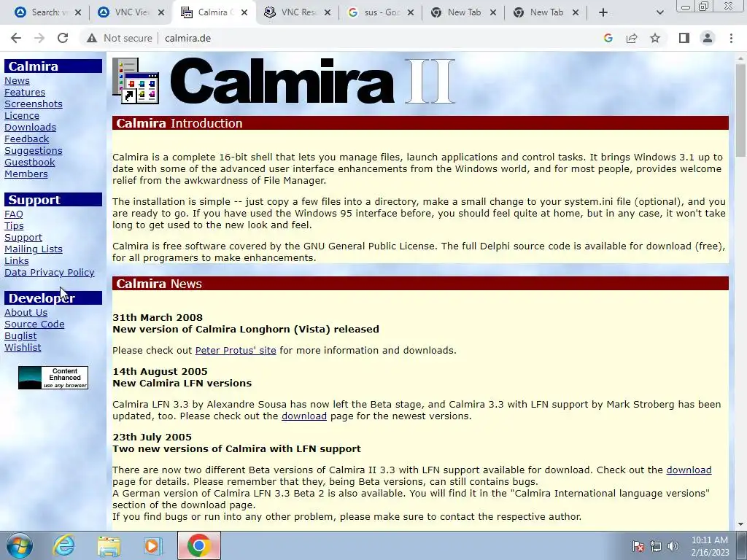Follow the download link in August 2005 news
The image size is (747, 560).
(304, 416)
